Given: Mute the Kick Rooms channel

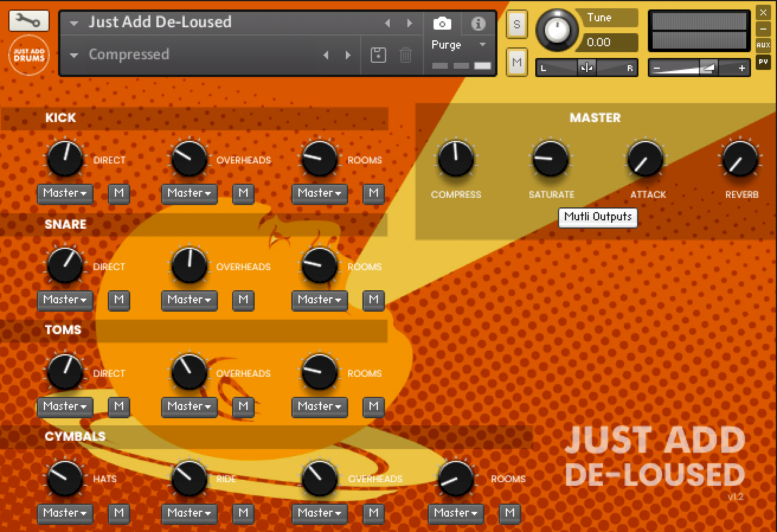Looking at the screenshot, I should 374,193.
